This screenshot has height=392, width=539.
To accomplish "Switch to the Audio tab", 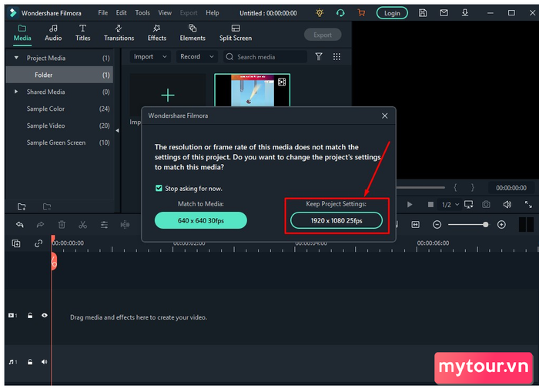I will coord(53,33).
